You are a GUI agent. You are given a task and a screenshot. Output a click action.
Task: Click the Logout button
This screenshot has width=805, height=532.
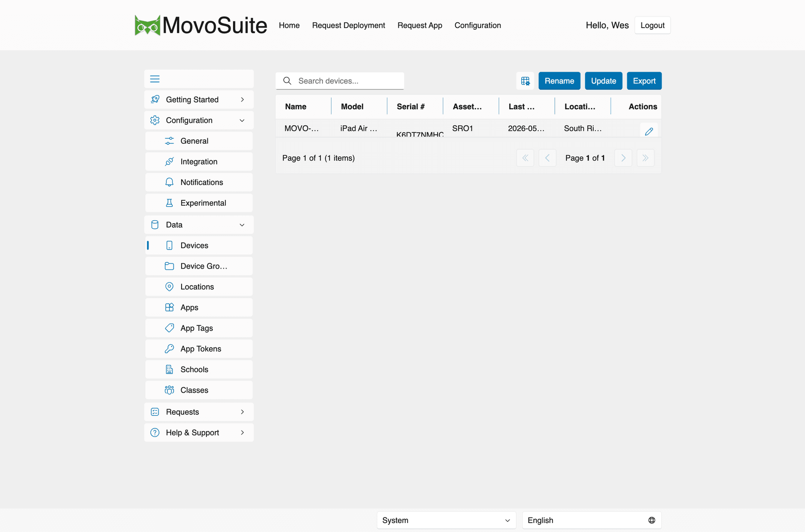coord(653,25)
